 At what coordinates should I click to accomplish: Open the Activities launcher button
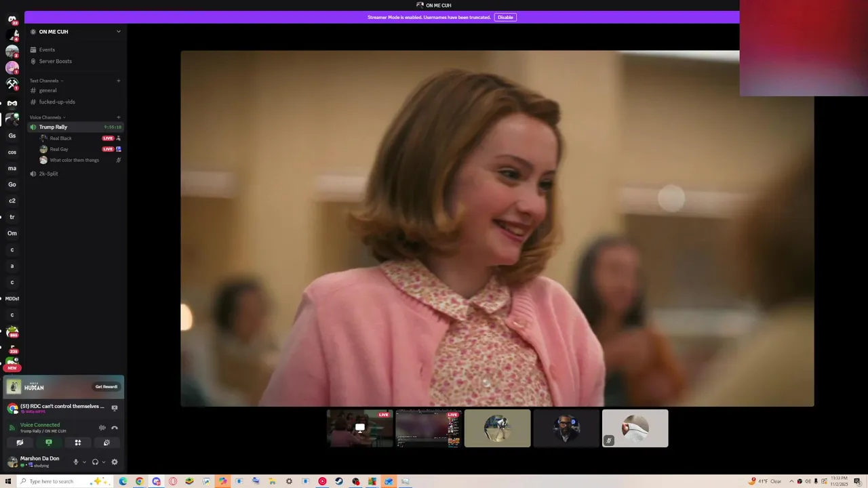point(78,443)
